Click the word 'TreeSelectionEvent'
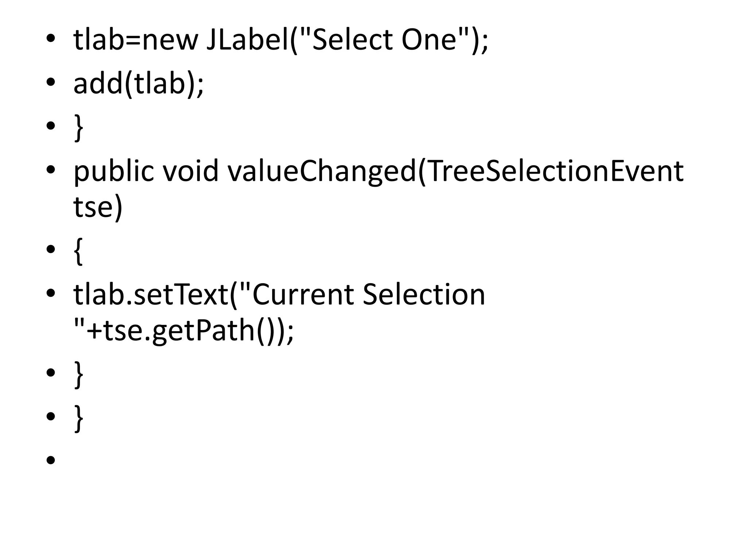 pos(551,171)
